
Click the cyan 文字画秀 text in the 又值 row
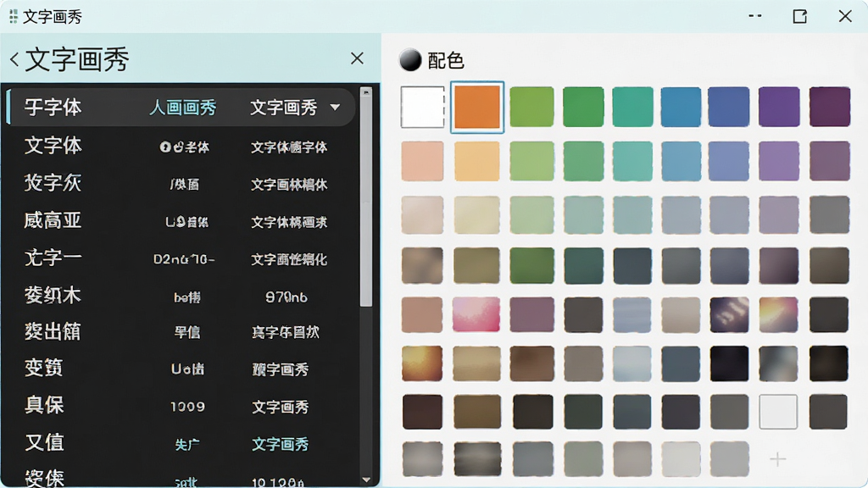(280, 444)
